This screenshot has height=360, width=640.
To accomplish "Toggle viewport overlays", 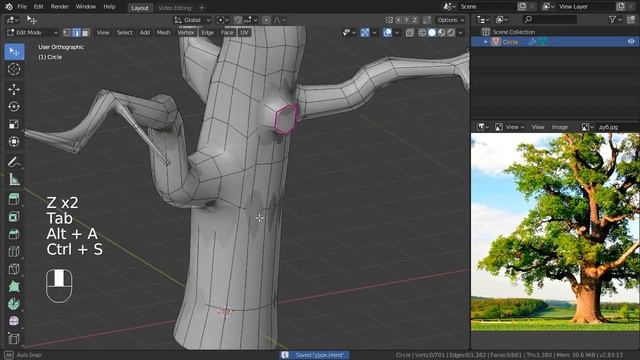I will point(387,33).
